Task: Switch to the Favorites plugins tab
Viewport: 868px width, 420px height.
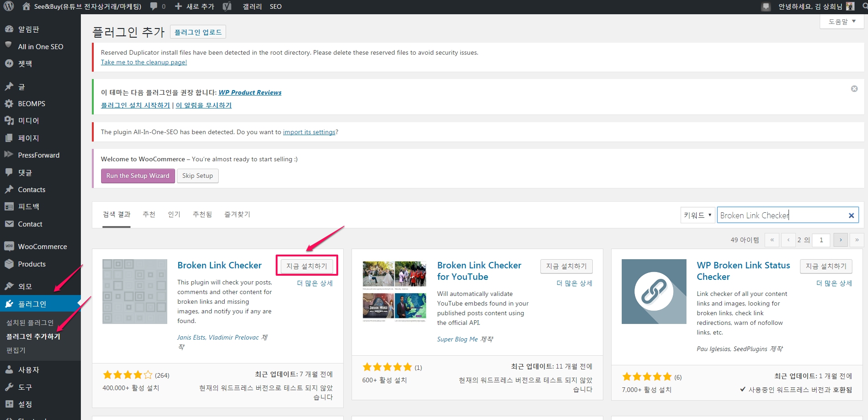Action: [237, 215]
